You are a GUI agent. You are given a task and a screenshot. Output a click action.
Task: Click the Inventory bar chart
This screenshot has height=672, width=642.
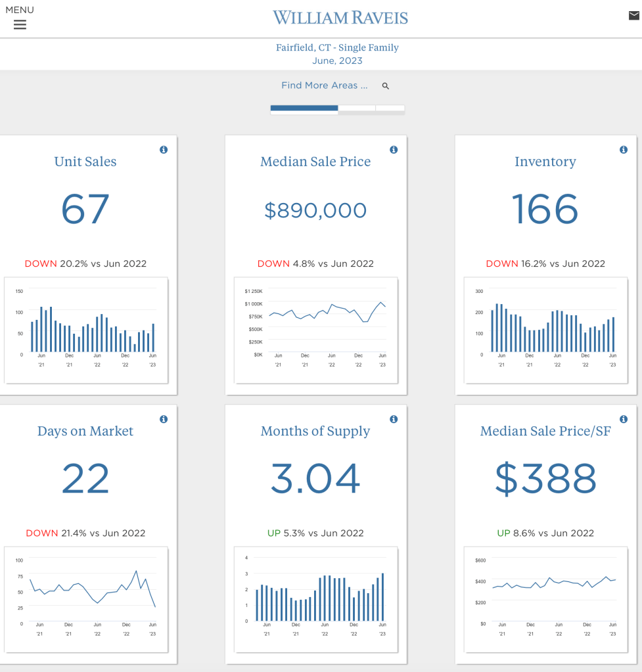[546, 330]
